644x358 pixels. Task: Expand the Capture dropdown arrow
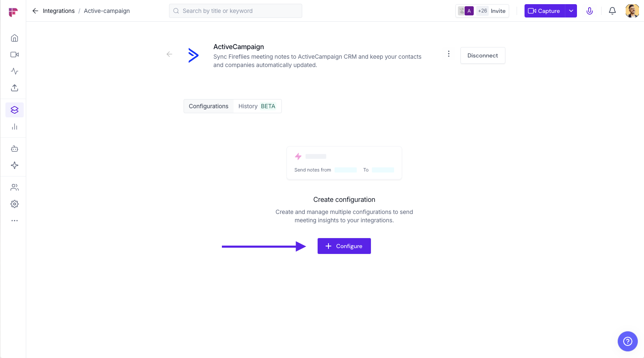[x=571, y=11]
